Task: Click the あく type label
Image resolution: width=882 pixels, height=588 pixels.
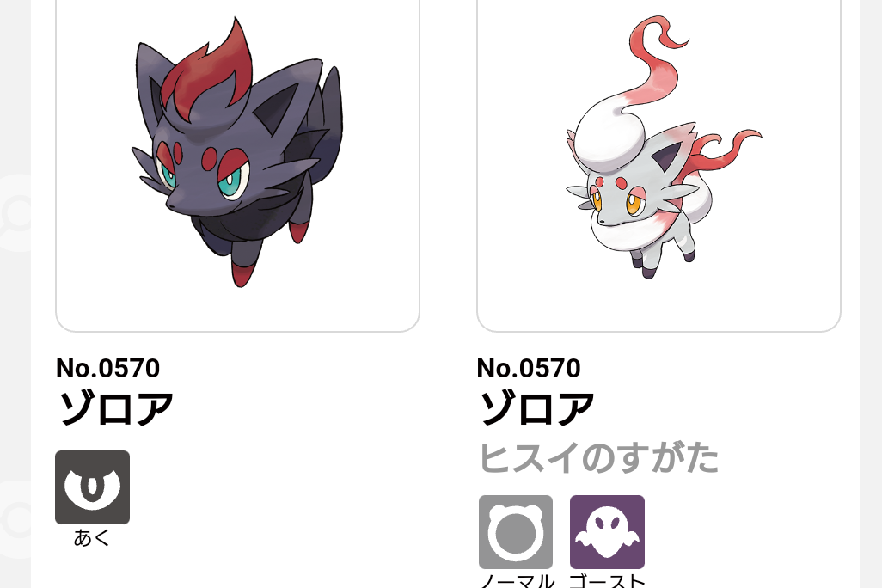Action: click(x=92, y=538)
